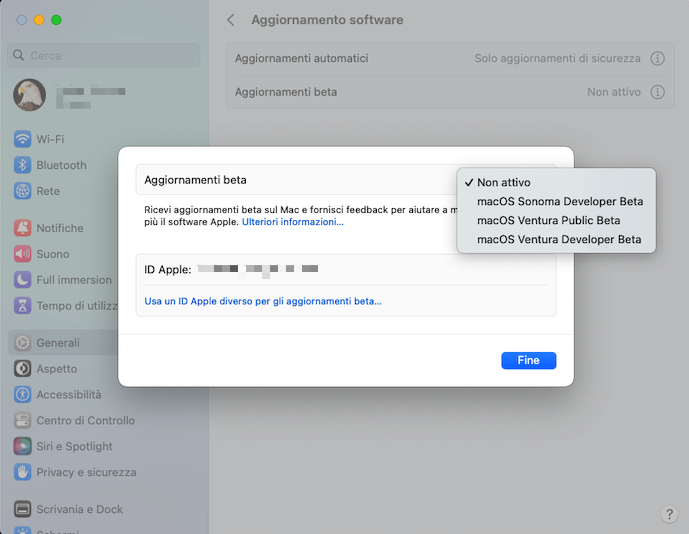
Task: Select the Generali gear icon
Action: click(22, 343)
